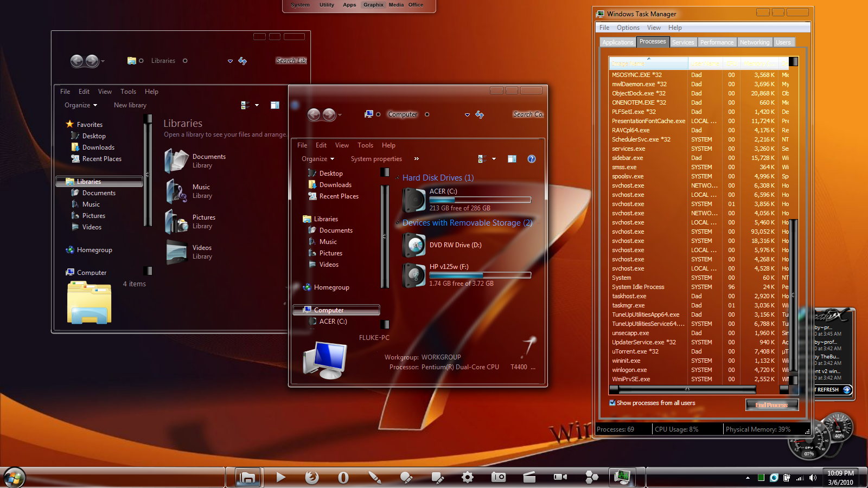The height and width of the screenshot is (488, 868).
Task: Click System properties button
Action: [x=376, y=159]
